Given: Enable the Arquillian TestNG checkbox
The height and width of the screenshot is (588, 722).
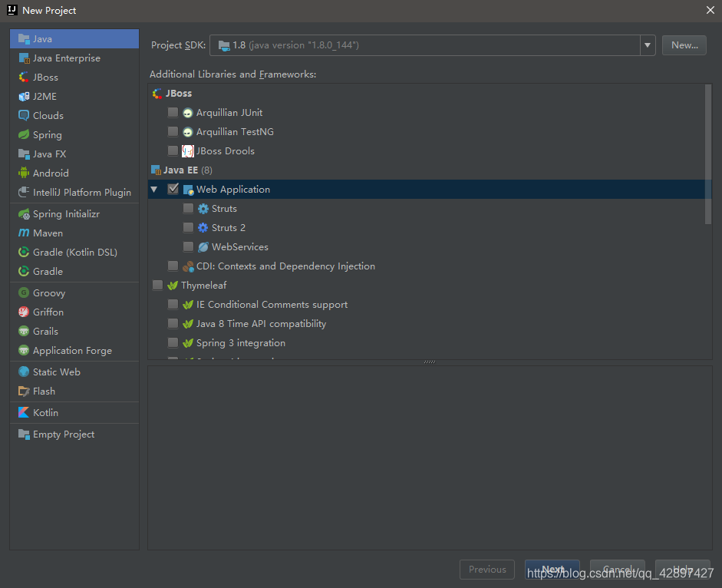Looking at the screenshot, I should 173,132.
